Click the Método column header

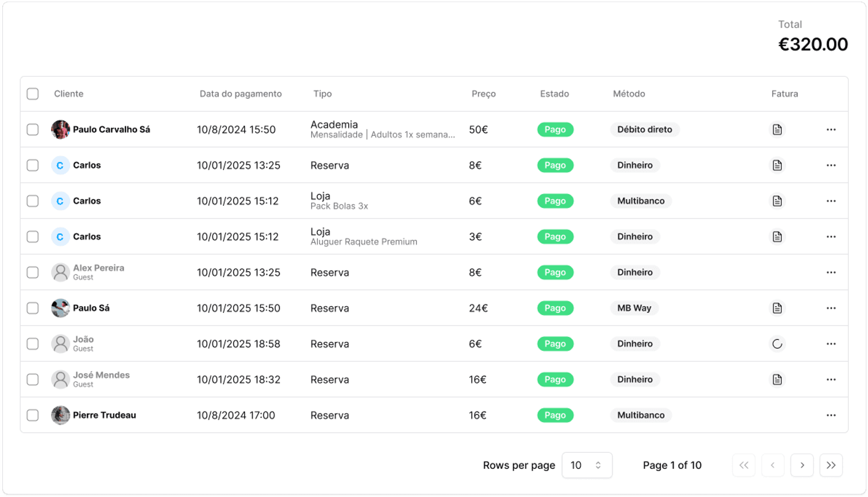pyautogui.click(x=629, y=94)
